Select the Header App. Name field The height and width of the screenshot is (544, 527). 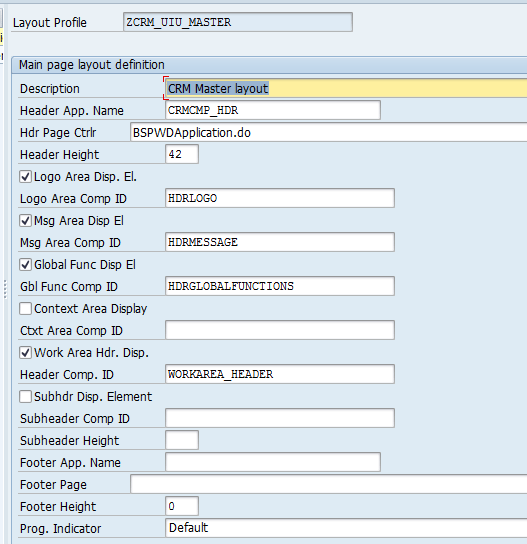point(273,110)
